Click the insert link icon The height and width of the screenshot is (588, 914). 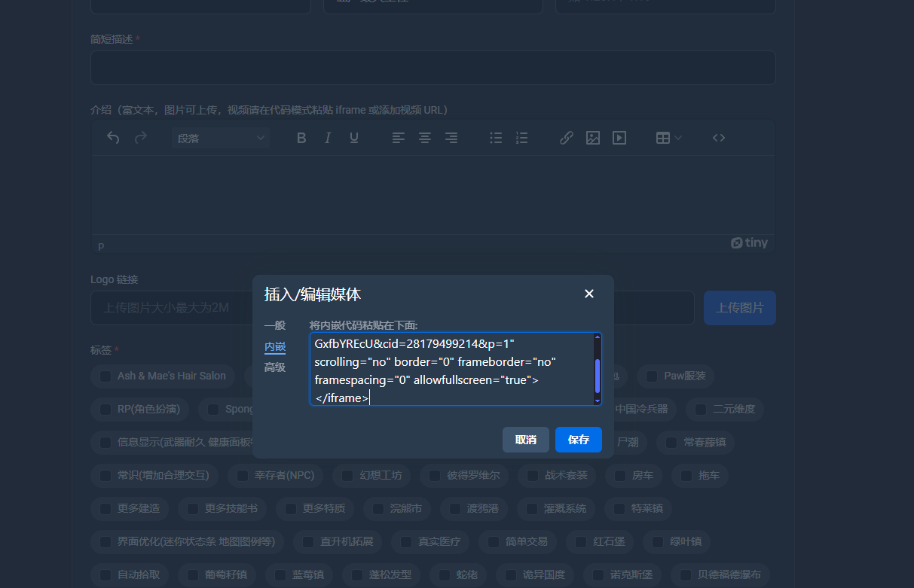tap(567, 138)
